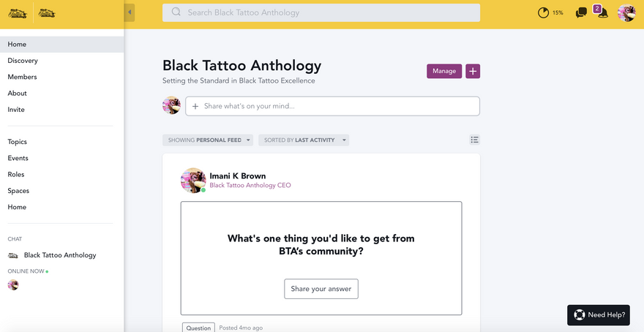Click the Manage button
The image size is (644, 332).
tap(444, 71)
